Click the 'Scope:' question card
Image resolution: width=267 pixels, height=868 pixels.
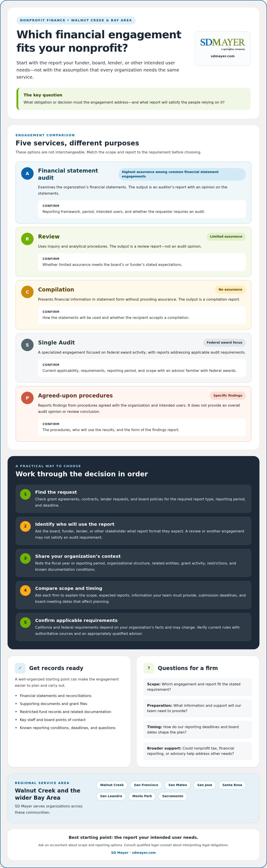[198, 687]
